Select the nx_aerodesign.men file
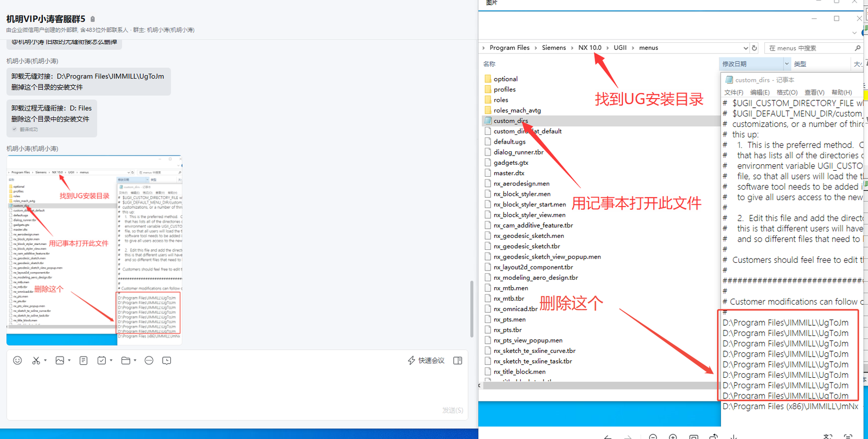Screen dimensions: 868x439 tap(517, 183)
